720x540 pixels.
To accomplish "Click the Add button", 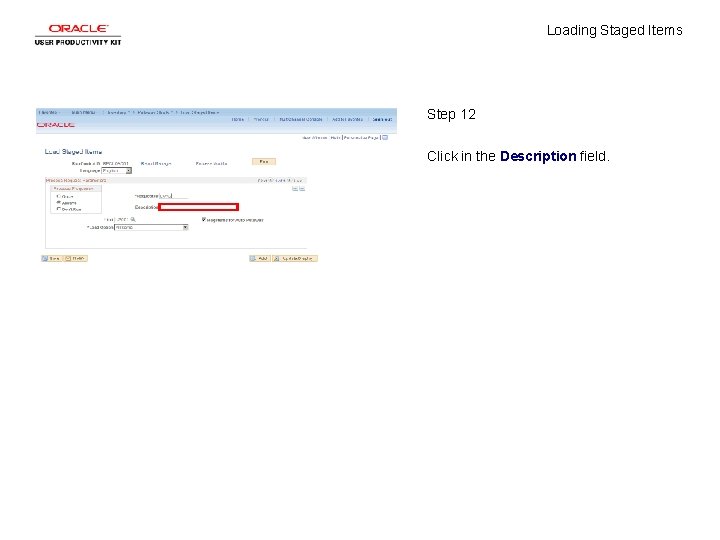I will coord(259,259).
